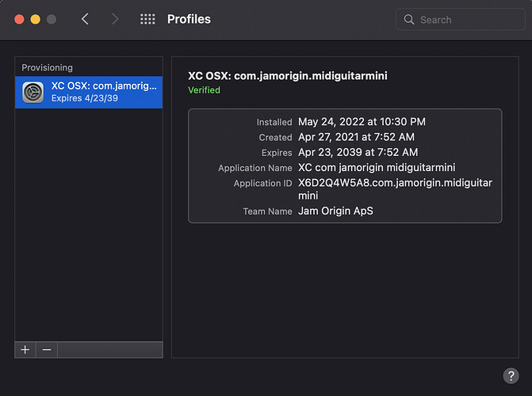Image resolution: width=532 pixels, height=396 pixels.
Task: Click the Application ID field label
Action: click(262, 184)
